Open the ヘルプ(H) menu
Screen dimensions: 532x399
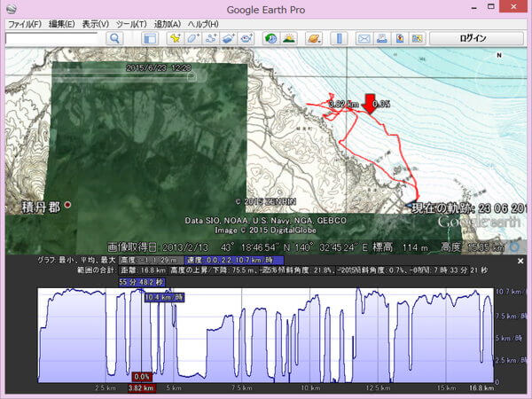203,24
